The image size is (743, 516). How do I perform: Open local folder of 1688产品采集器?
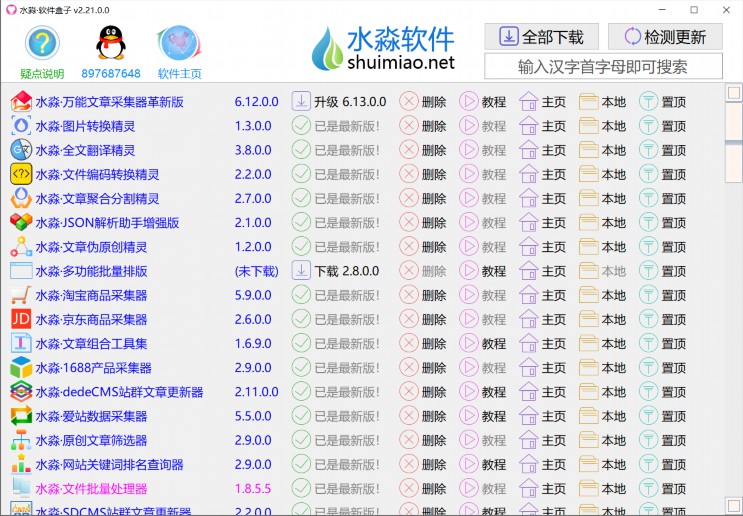[602, 368]
